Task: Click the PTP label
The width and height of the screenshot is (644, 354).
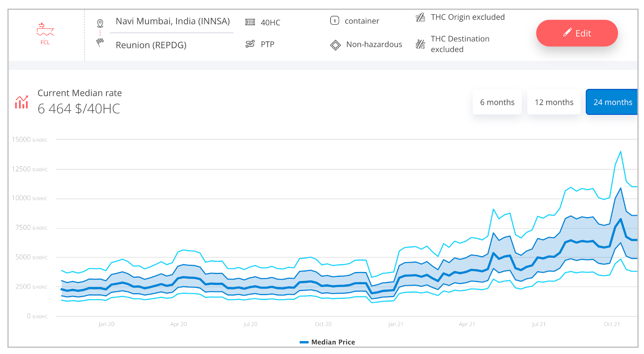Action: point(268,44)
